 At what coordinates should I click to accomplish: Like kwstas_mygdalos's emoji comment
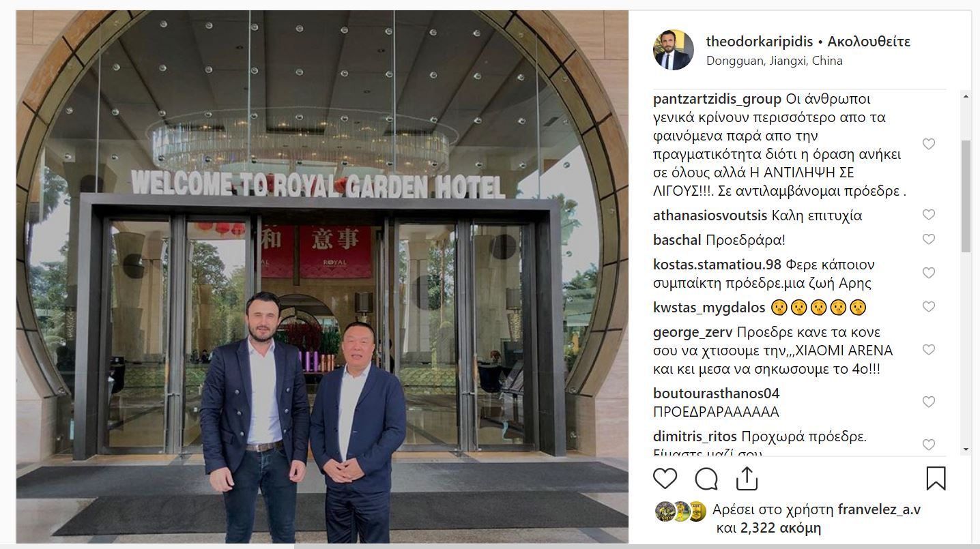point(928,307)
